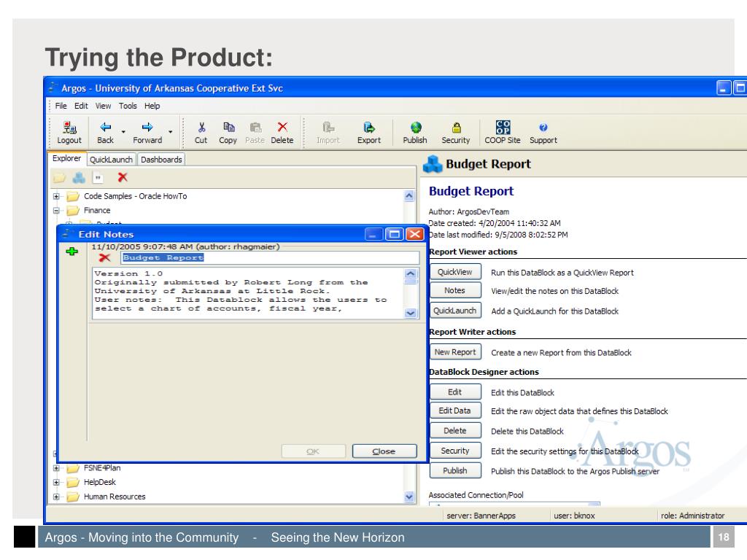
Task: Delete the note with the red X icon
Action: (x=104, y=257)
